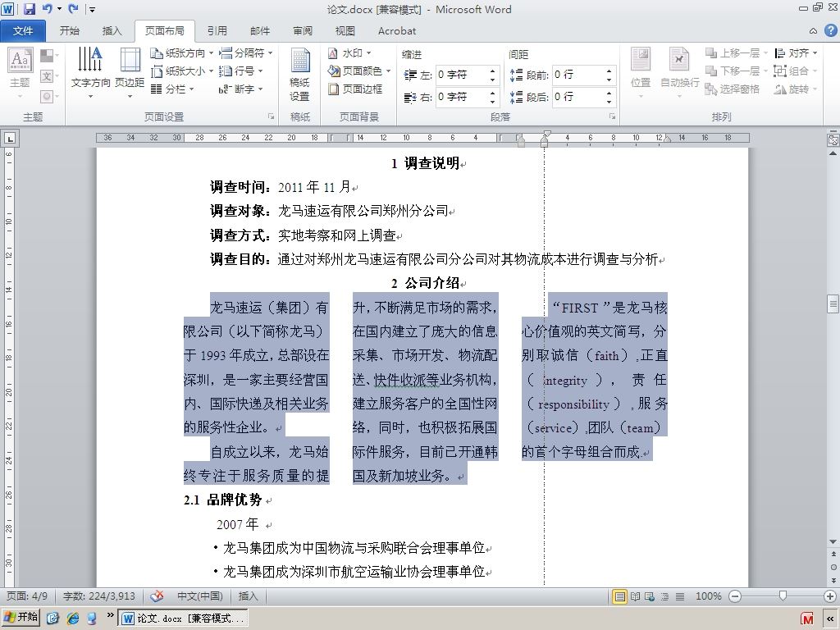This screenshot has height=630, width=840.
Task: Switch to 插入 insert tab
Action: [x=112, y=31]
